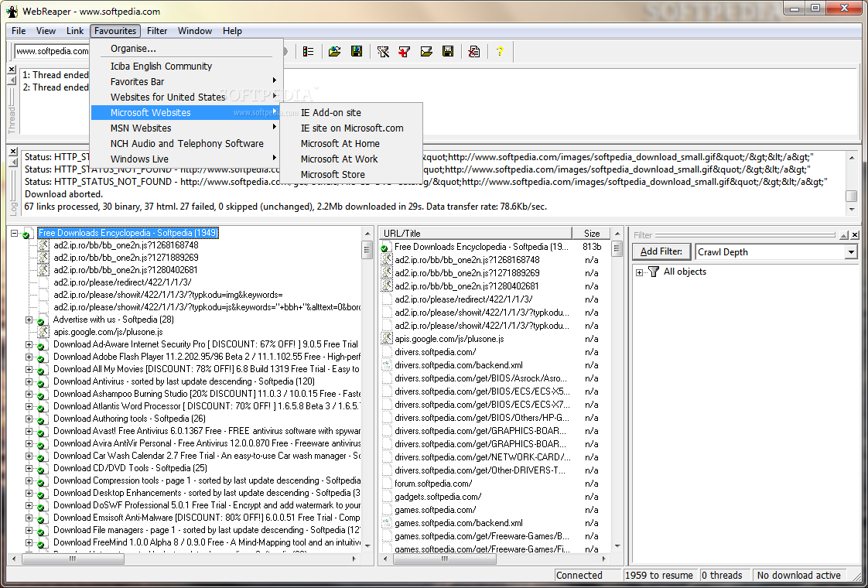The image size is (868, 588).
Task: Click the log pane vertical scrollbar down arrow
Action: [x=852, y=210]
